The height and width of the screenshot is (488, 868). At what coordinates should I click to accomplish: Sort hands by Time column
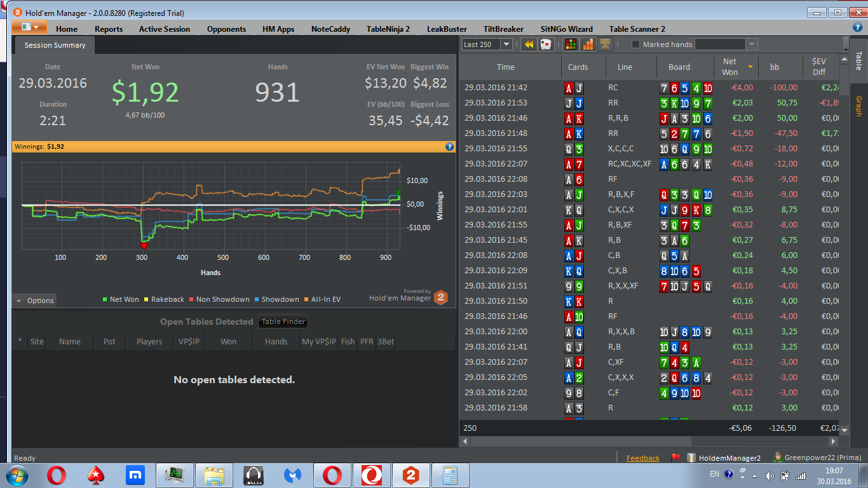506,67
